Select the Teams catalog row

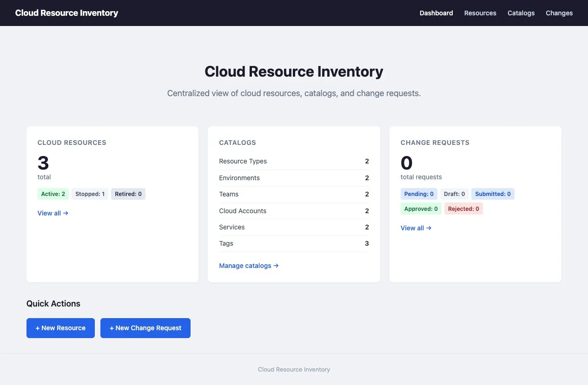[294, 194]
